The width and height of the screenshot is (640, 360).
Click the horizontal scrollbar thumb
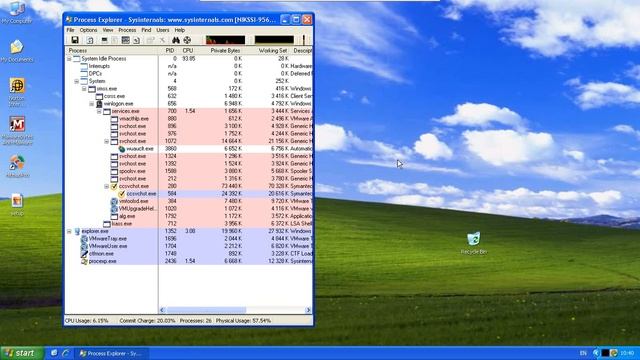point(206,310)
